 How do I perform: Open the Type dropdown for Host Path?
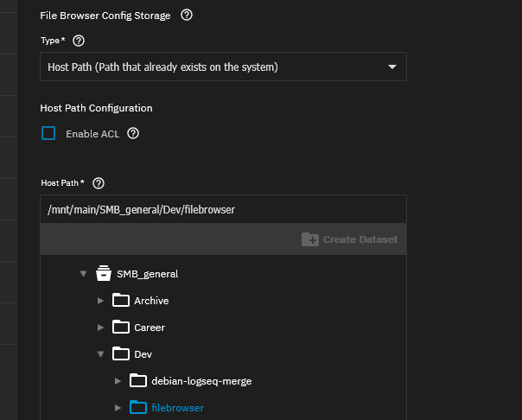pos(223,67)
